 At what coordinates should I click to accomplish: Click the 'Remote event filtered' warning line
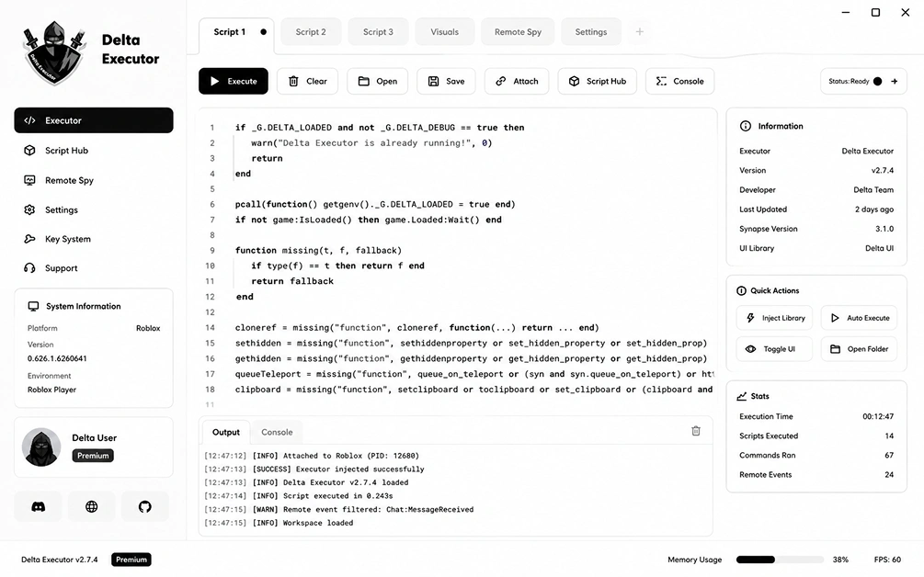point(339,509)
